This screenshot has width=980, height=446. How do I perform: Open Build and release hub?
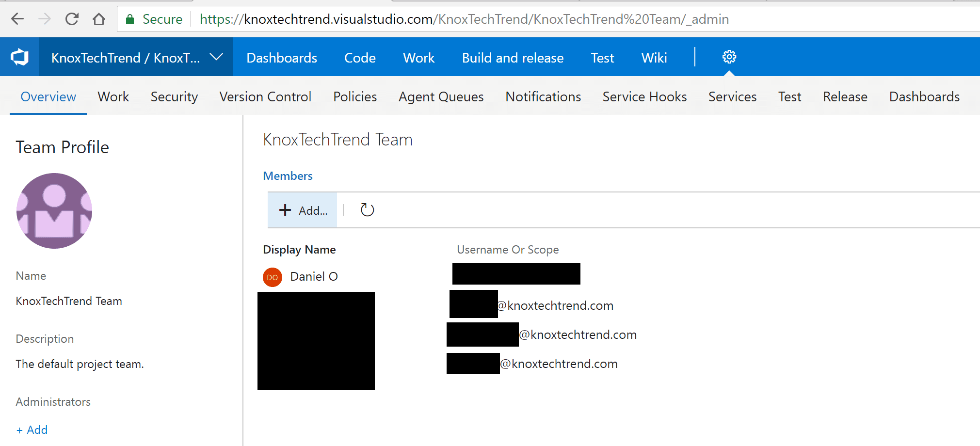(513, 58)
